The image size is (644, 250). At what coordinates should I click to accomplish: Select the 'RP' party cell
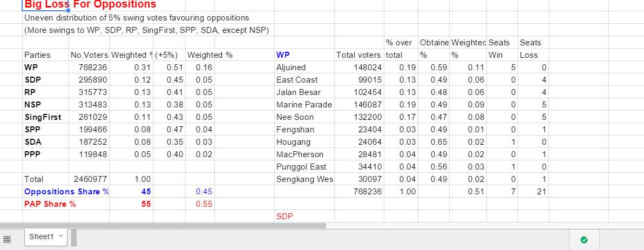point(45,92)
